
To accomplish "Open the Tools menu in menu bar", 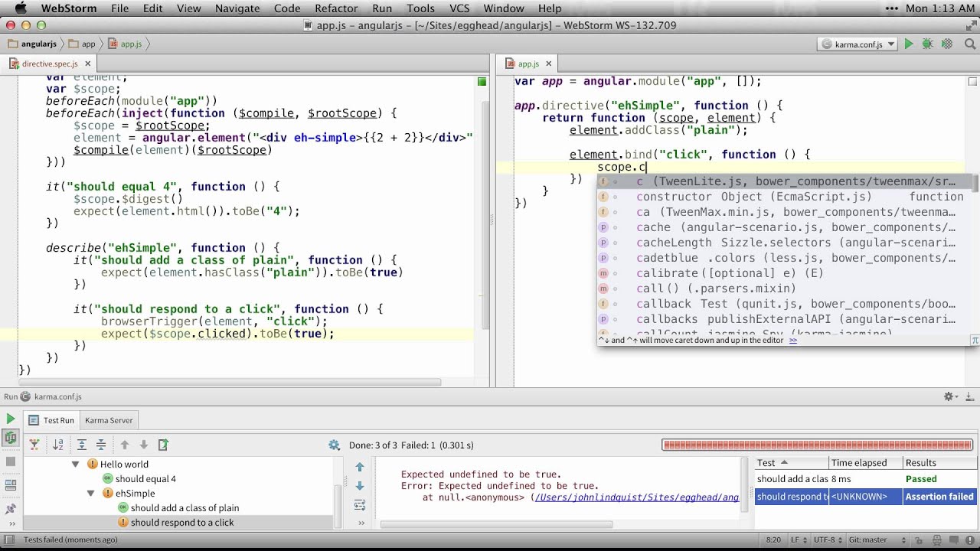I will click(420, 8).
